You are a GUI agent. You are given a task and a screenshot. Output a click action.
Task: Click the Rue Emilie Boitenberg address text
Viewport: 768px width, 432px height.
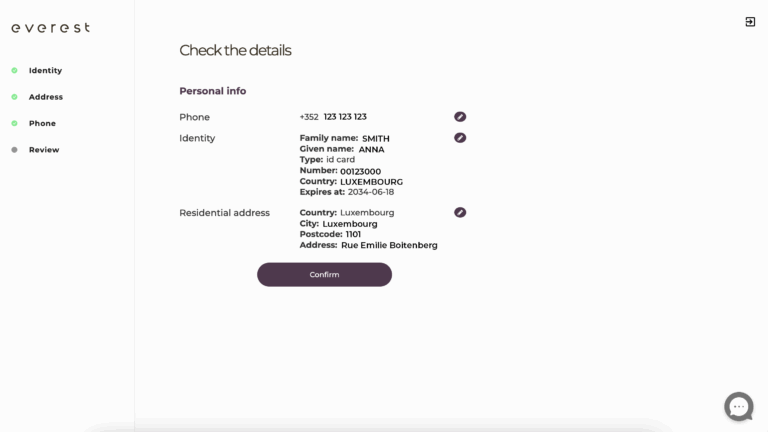(389, 245)
